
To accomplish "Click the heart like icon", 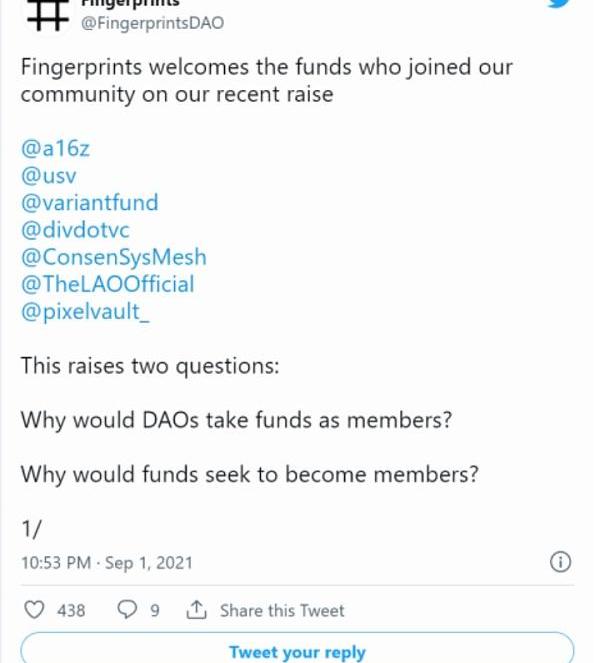I will [34, 610].
